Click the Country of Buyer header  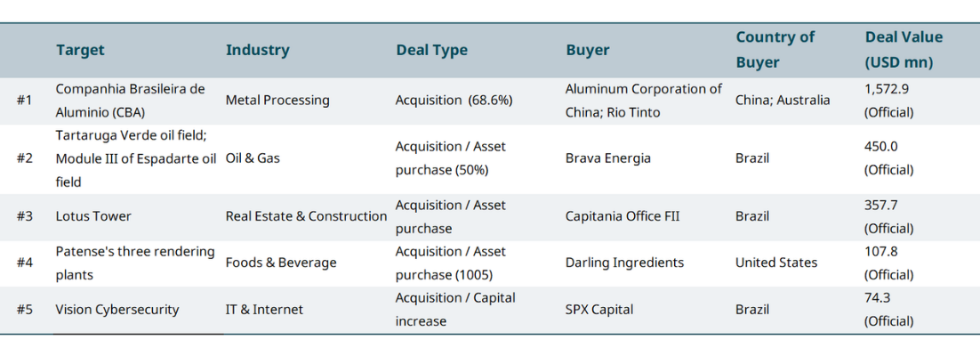point(775,50)
